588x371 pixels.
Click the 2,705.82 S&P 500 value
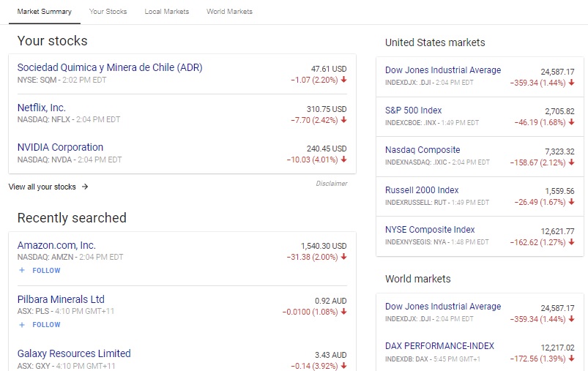559,111
